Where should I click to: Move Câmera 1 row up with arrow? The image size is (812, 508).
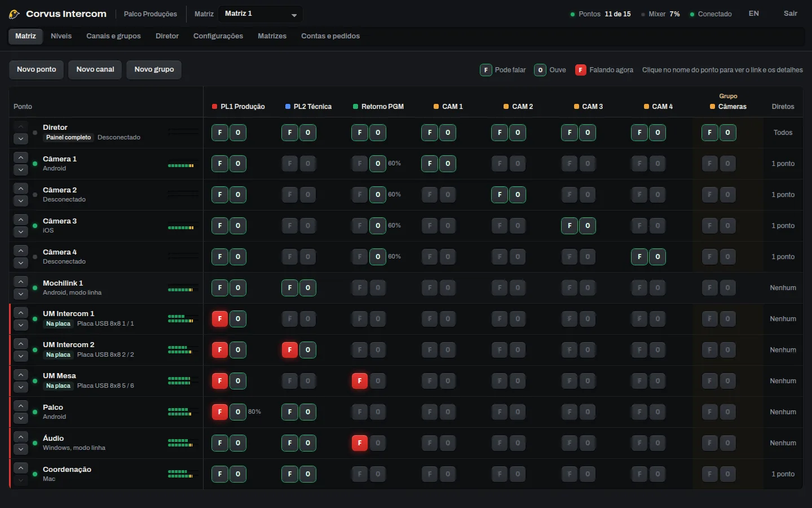(x=20, y=157)
